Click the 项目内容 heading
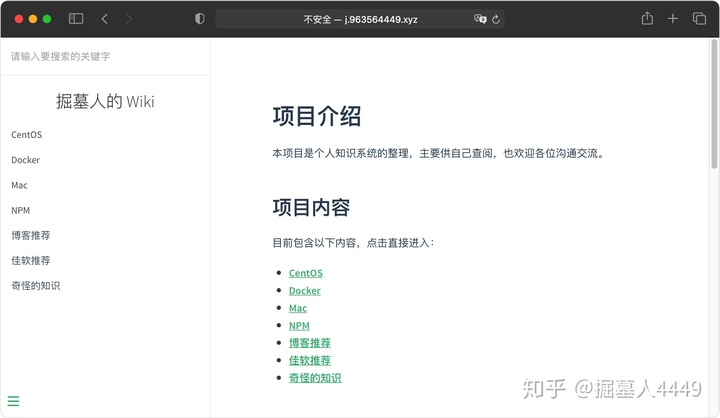Screen dimensions: 720x418 311,208
